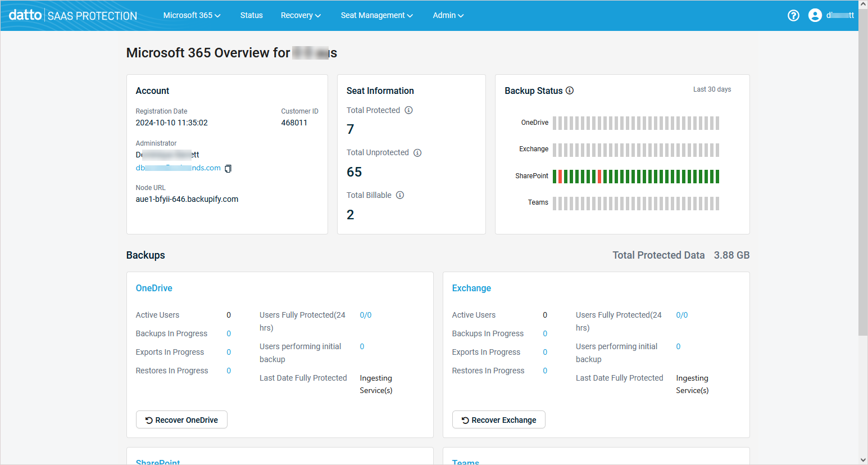868x465 pixels.
Task: Copy the administrator email with the copy icon
Action: click(x=228, y=169)
